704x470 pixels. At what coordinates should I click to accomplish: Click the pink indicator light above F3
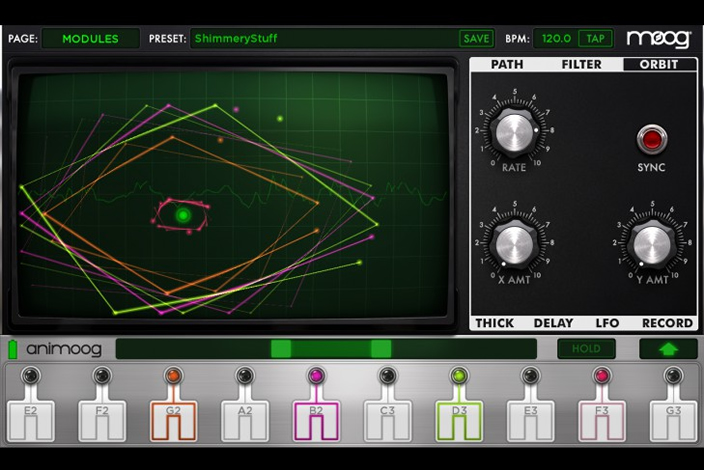click(602, 375)
